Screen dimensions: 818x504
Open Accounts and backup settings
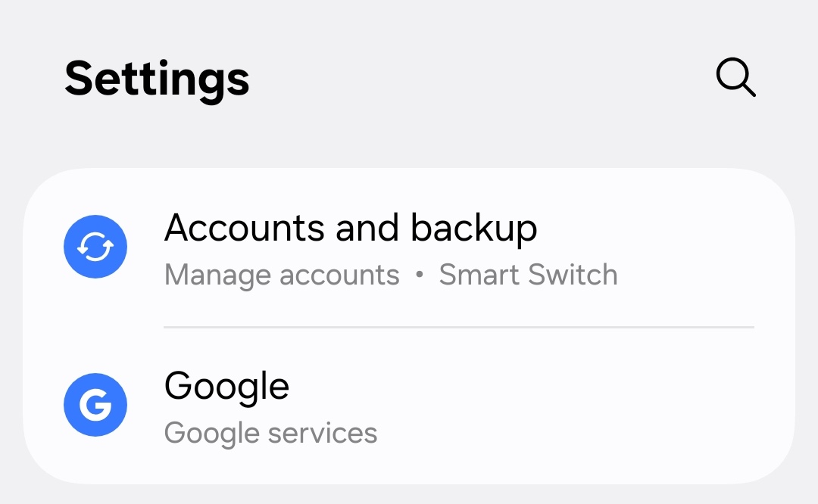(409, 247)
